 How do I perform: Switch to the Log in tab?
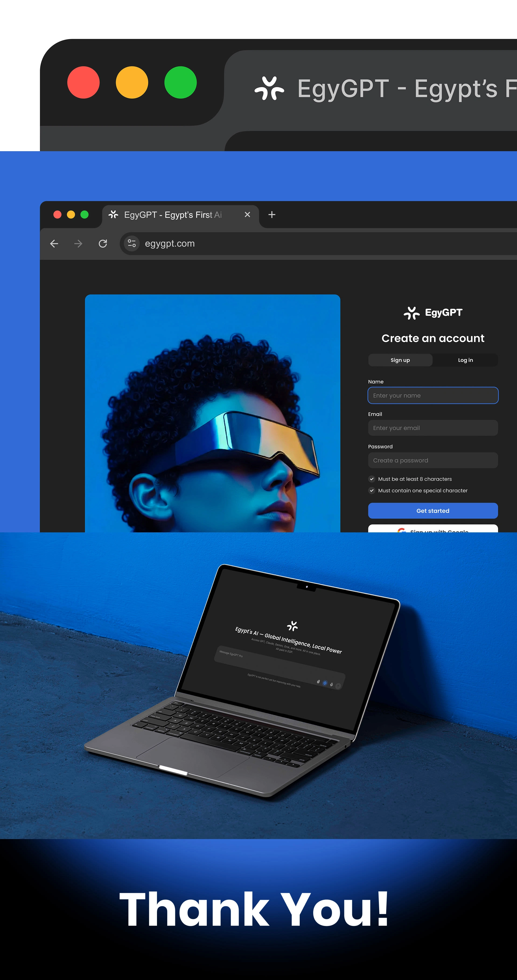click(465, 360)
